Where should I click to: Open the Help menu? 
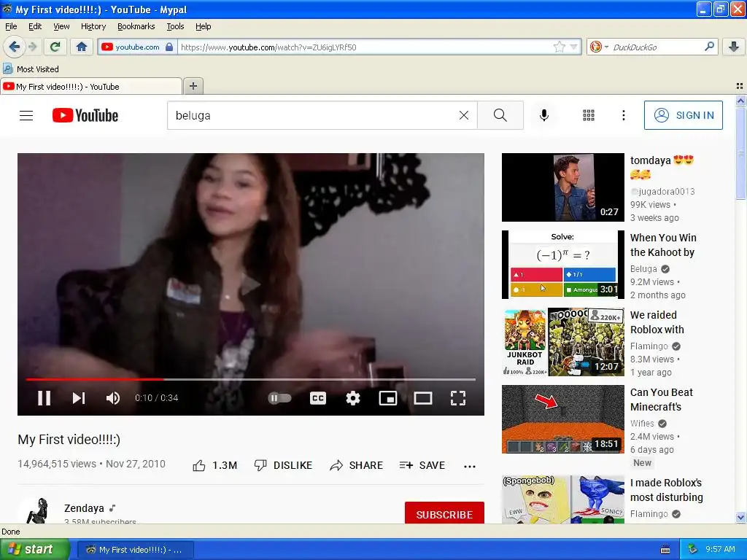point(203,26)
